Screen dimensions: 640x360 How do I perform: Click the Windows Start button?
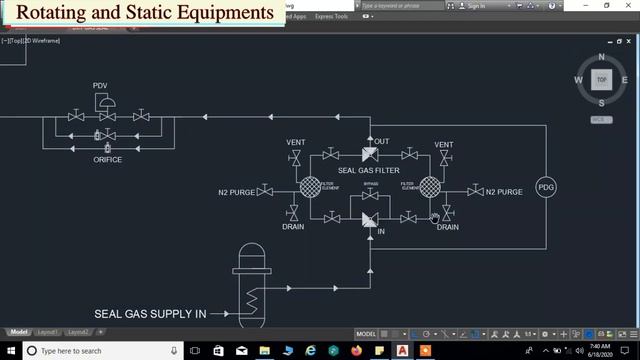pos(11,351)
